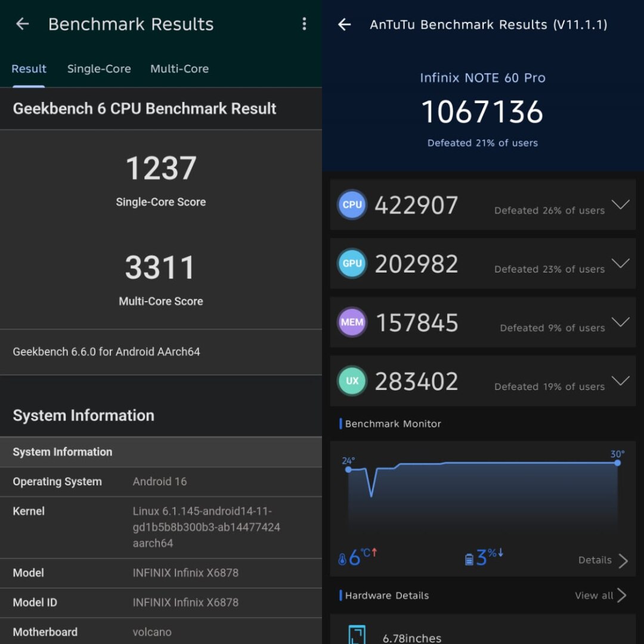Tap the battery drain icon
Viewport: 644px width, 644px height.
(469, 559)
